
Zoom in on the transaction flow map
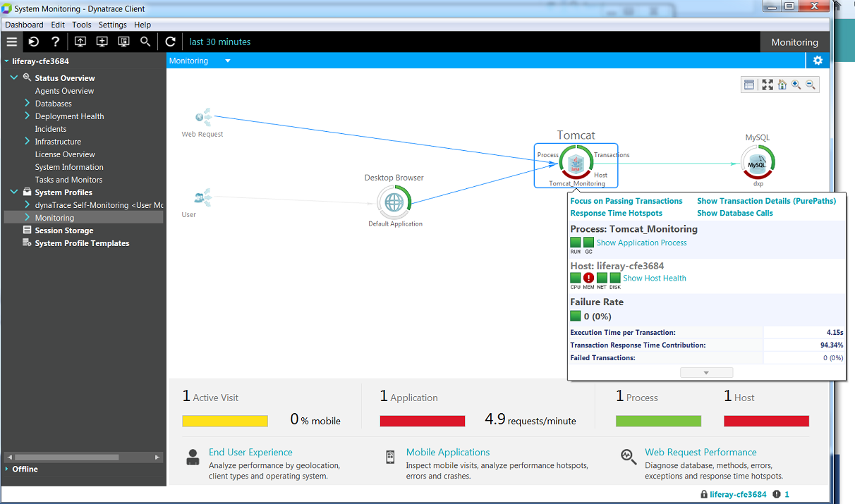pos(796,85)
